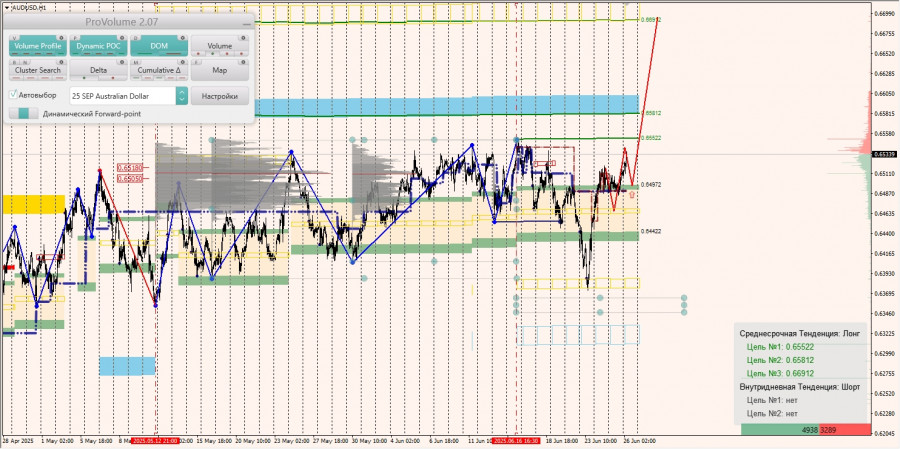The height and width of the screenshot is (449, 900).
Task: Enable the Volume indicator
Action: coord(220,45)
